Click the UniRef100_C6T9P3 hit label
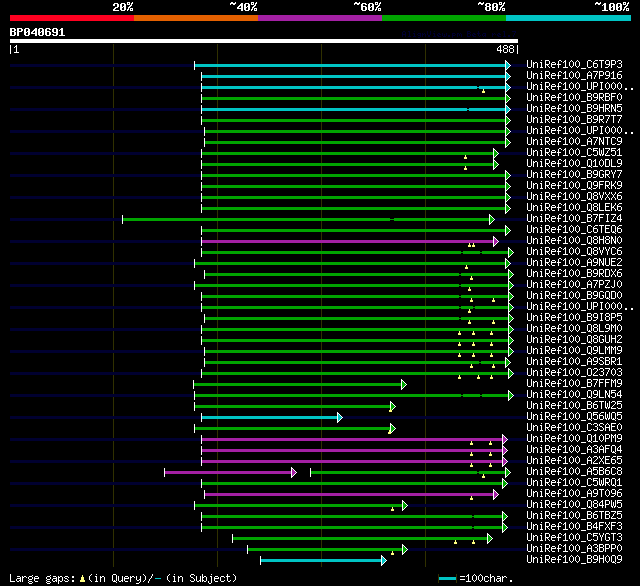This screenshot has height=586, width=640. (x=574, y=64)
